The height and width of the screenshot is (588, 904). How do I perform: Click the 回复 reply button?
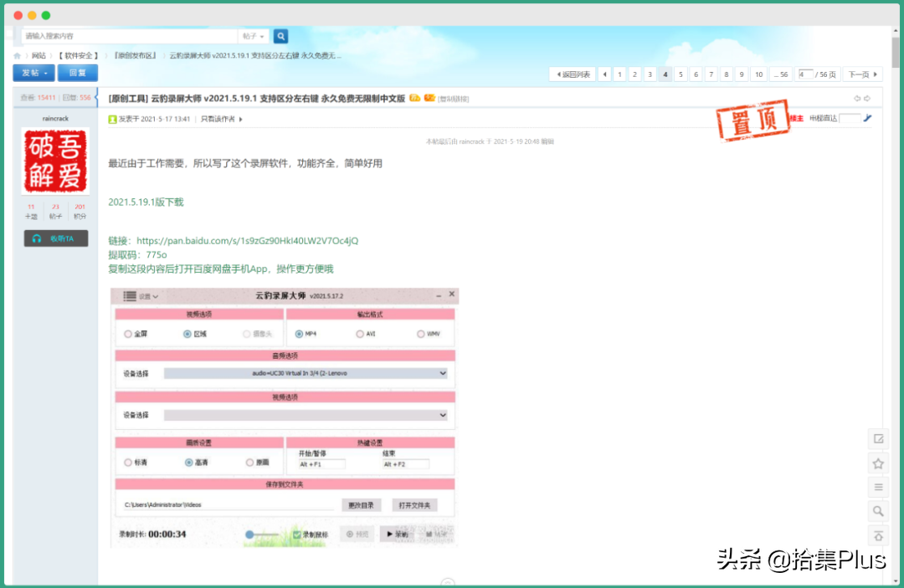click(77, 73)
